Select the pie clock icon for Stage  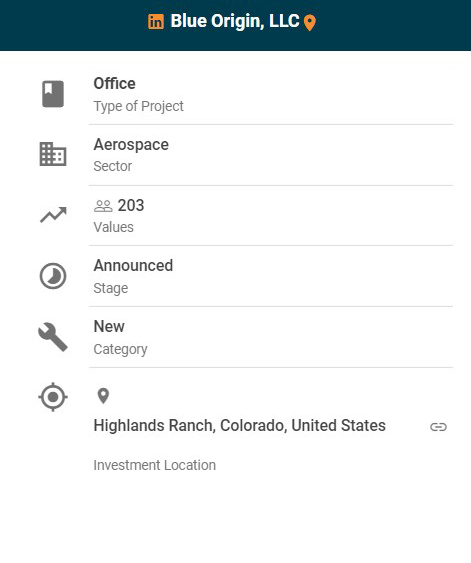pyautogui.click(x=53, y=276)
